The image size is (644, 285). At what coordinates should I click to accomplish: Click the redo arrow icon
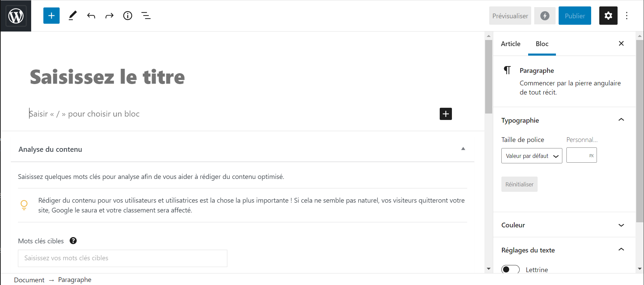click(x=109, y=16)
